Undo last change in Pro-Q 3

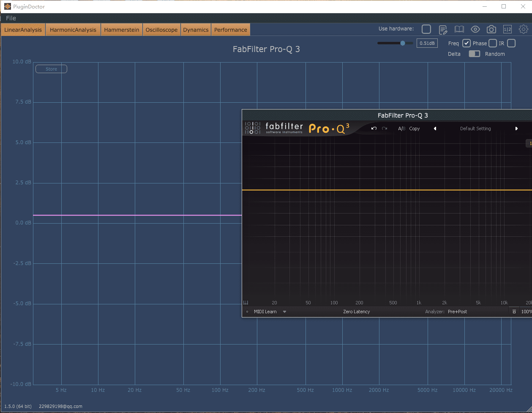(x=374, y=129)
